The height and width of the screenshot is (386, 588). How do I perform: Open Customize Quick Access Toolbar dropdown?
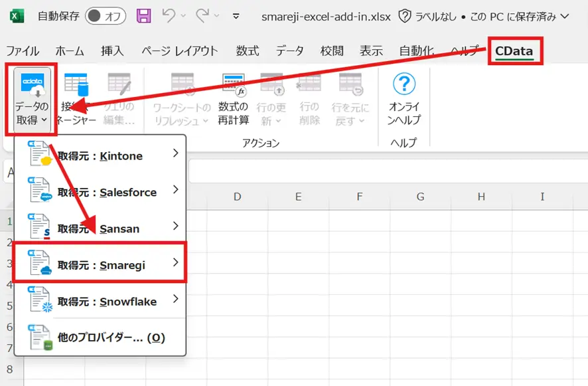pyautogui.click(x=236, y=16)
